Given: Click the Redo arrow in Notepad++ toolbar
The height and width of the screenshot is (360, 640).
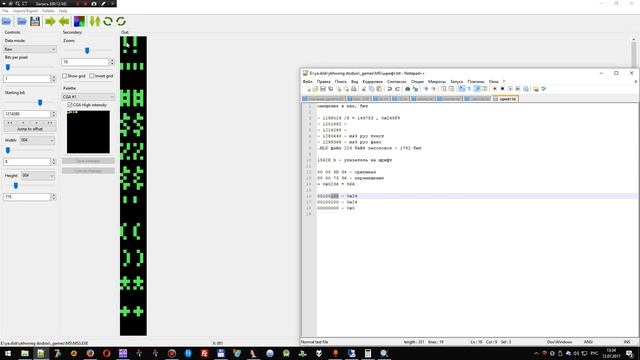Looking at the screenshot, I should 397,89.
